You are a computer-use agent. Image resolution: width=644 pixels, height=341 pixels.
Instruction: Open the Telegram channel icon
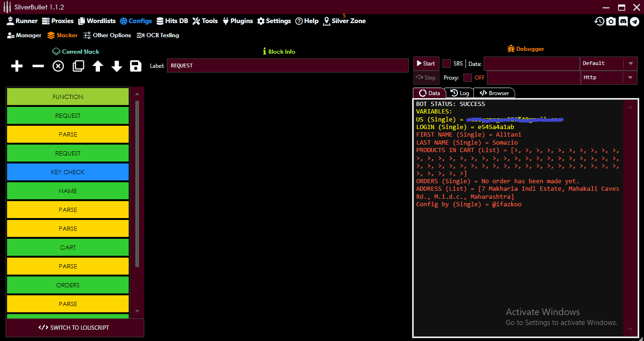[x=636, y=21]
